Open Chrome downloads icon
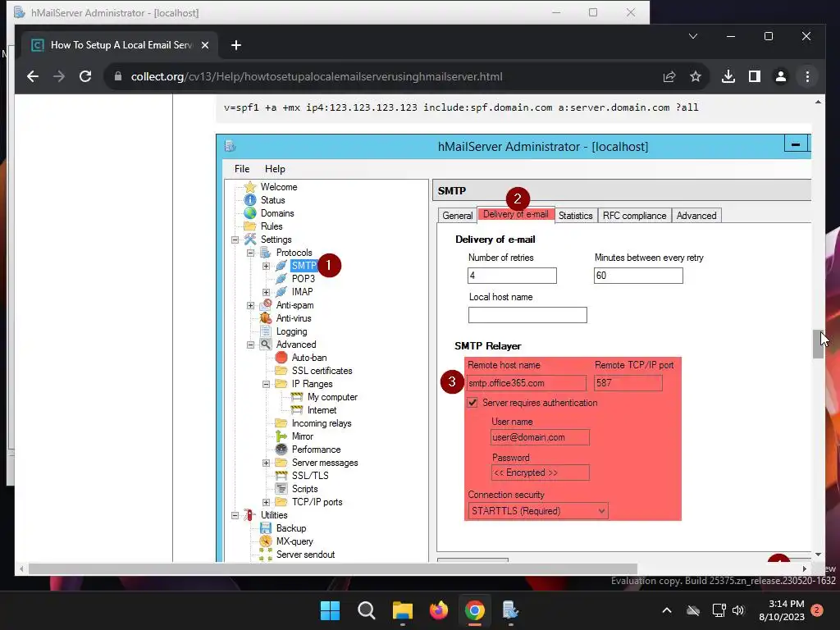 point(728,76)
